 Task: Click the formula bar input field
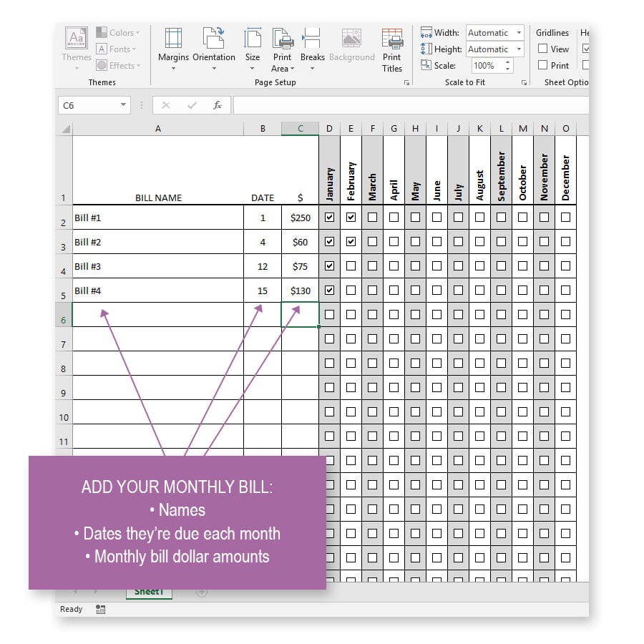(x=408, y=105)
